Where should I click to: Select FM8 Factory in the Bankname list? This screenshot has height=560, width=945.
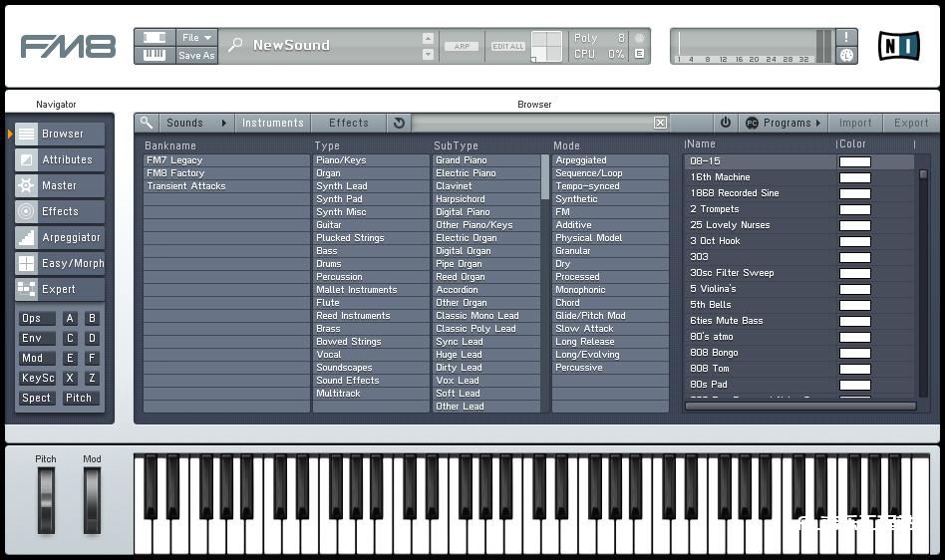pos(175,173)
